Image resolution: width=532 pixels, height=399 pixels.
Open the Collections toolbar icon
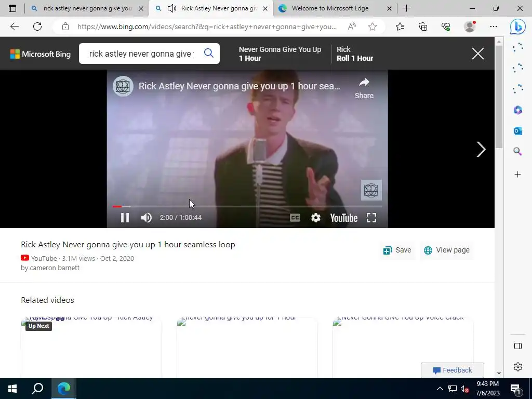pyautogui.click(x=423, y=26)
